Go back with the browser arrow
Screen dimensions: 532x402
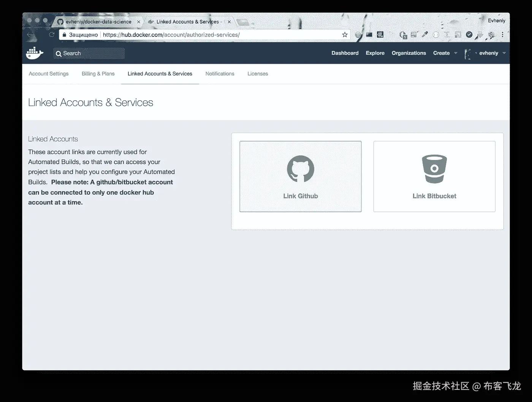coord(31,35)
